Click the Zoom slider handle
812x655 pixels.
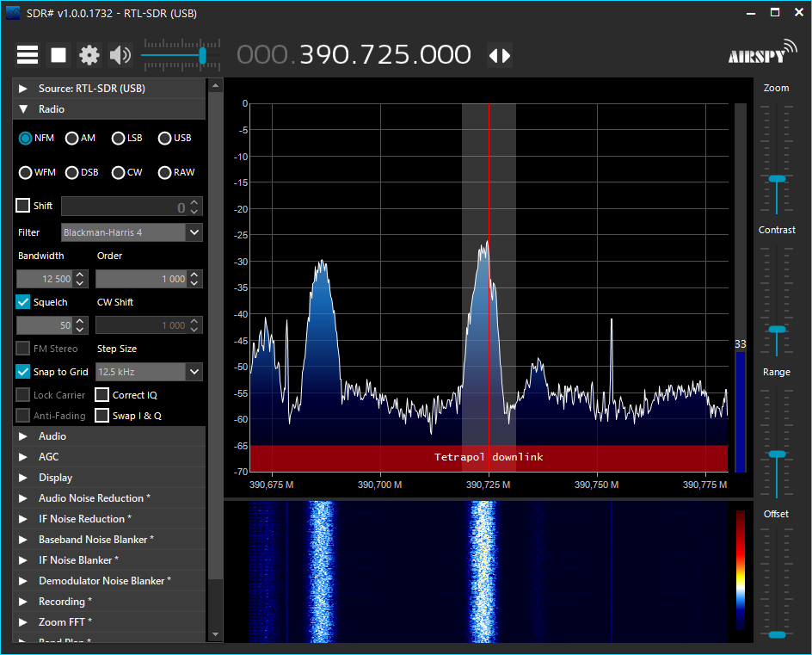777,179
